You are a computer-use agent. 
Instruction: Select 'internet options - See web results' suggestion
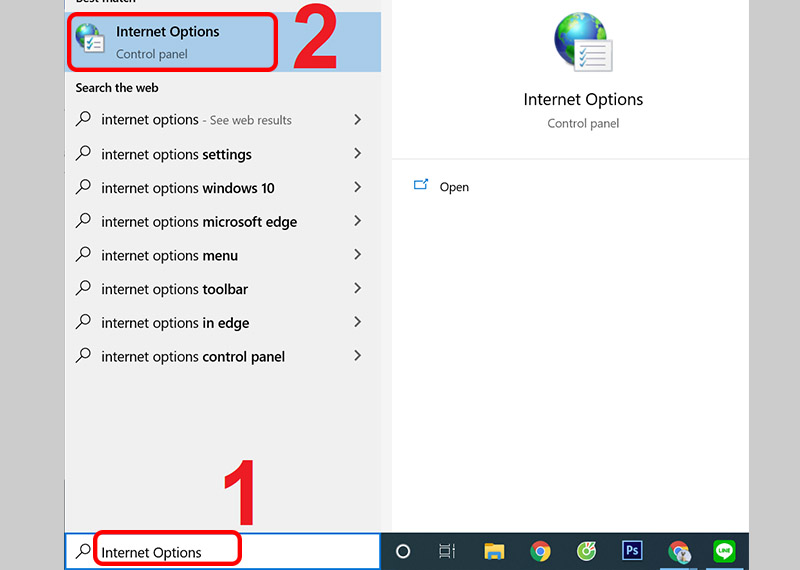223,120
